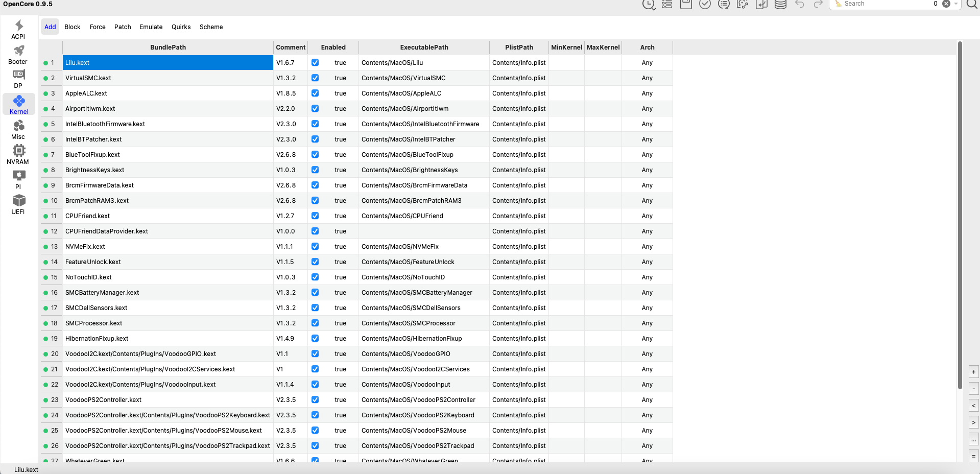
Task: Click the - button to remove selected kext
Action: point(973,389)
